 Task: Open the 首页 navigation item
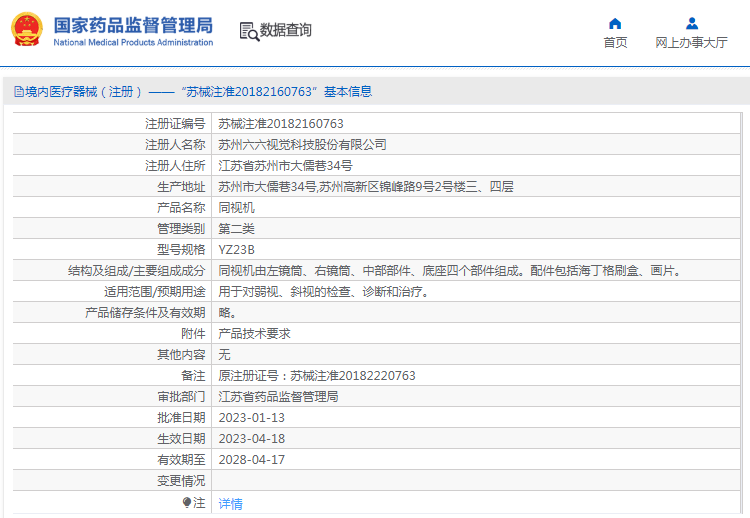[x=615, y=42]
